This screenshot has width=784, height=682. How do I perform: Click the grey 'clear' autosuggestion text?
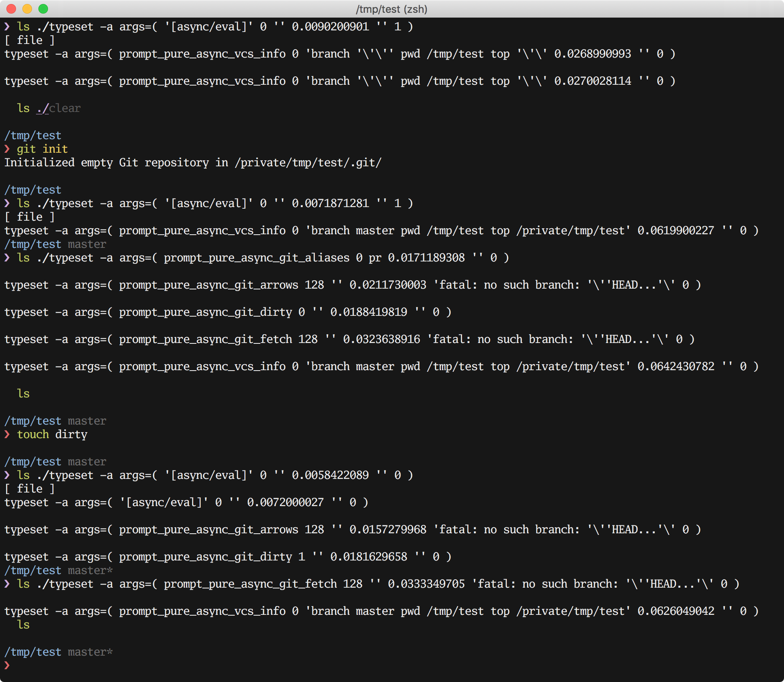click(x=65, y=108)
